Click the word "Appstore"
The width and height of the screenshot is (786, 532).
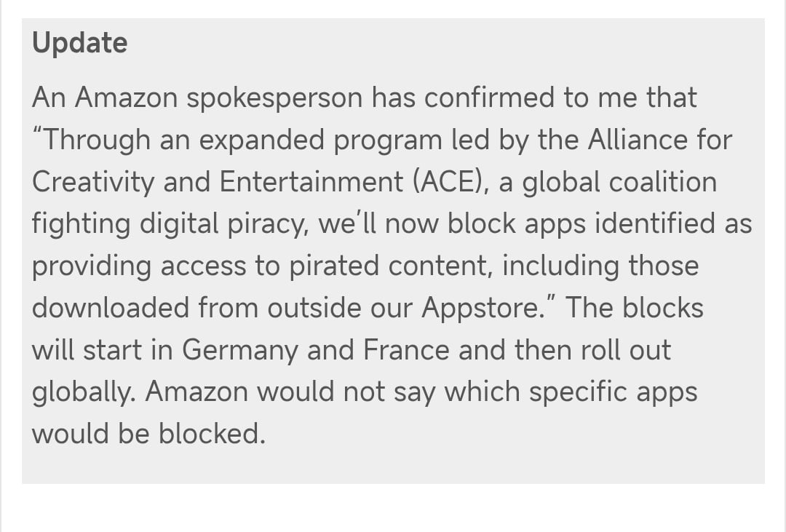pos(480,309)
